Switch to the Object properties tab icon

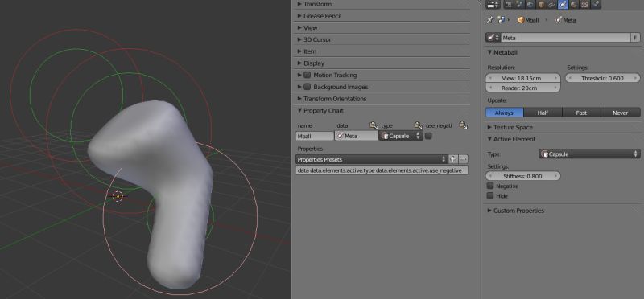[x=541, y=5]
